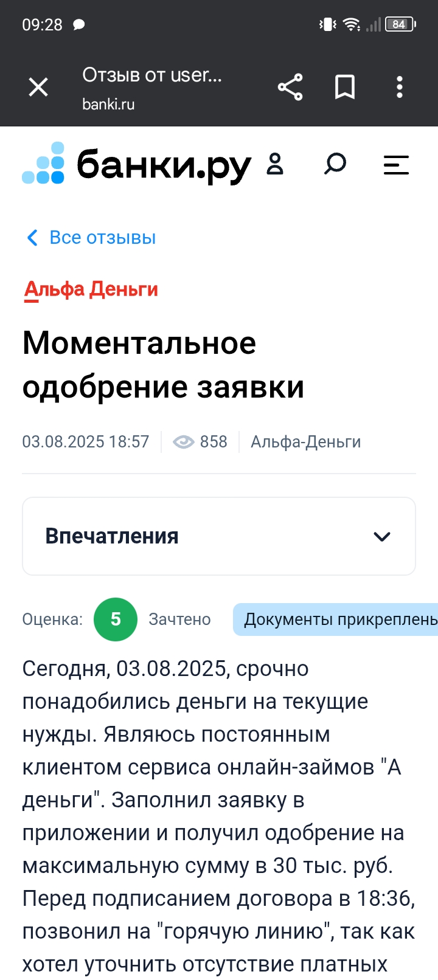Close the in-app browser tab
Viewport: 438px width, 980px height.
38,88
